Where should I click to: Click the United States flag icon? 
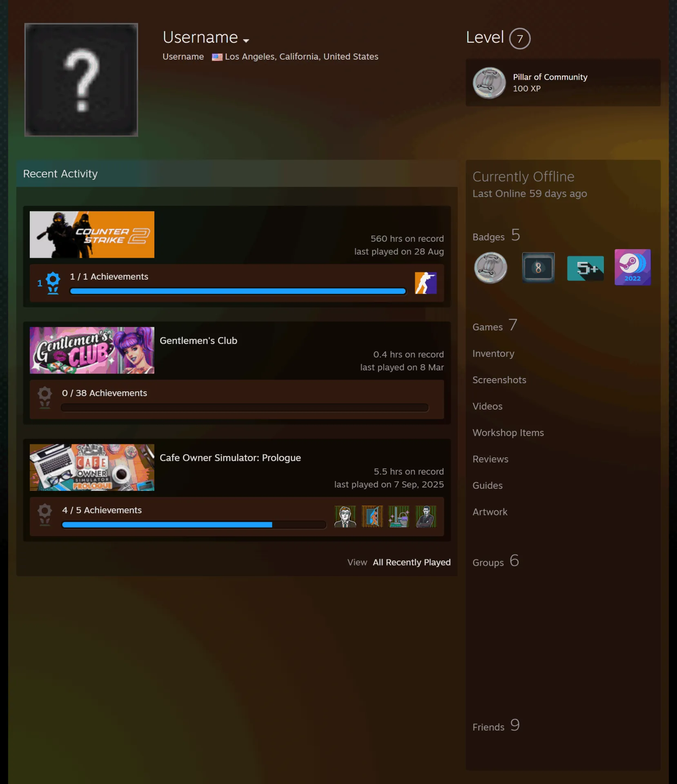[217, 57]
